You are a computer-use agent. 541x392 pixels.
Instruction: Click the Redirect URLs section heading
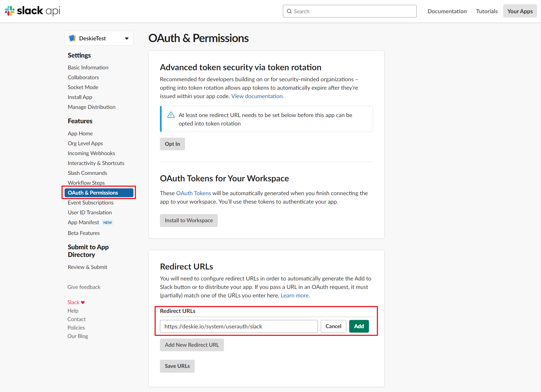pyautogui.click(x=186, y=267)
